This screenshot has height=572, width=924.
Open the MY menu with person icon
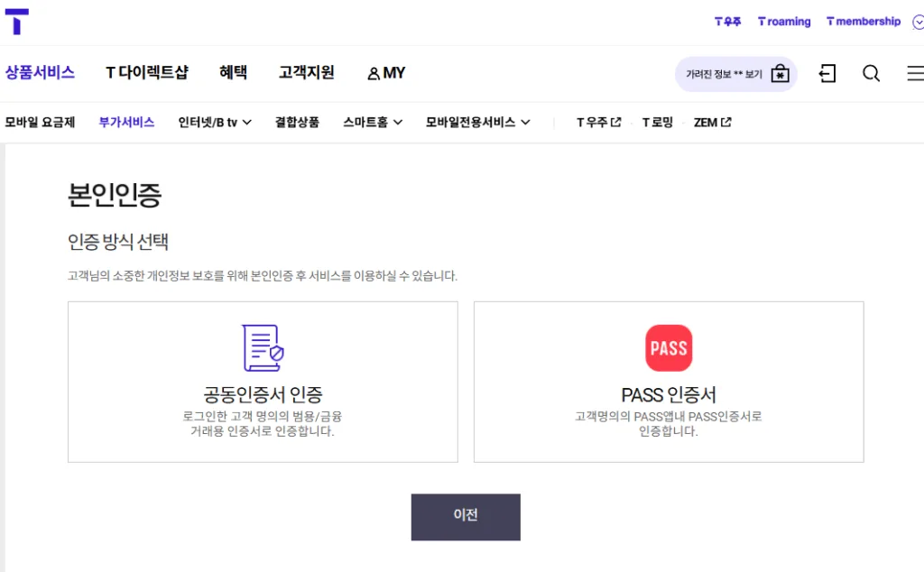coord(386,73)
